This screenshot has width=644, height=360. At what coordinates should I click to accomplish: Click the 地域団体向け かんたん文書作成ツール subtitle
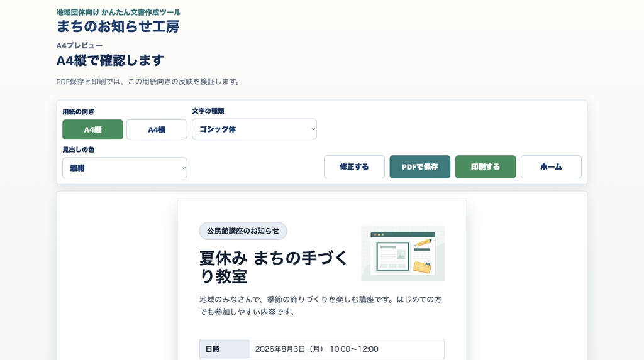tap(119, 13)
